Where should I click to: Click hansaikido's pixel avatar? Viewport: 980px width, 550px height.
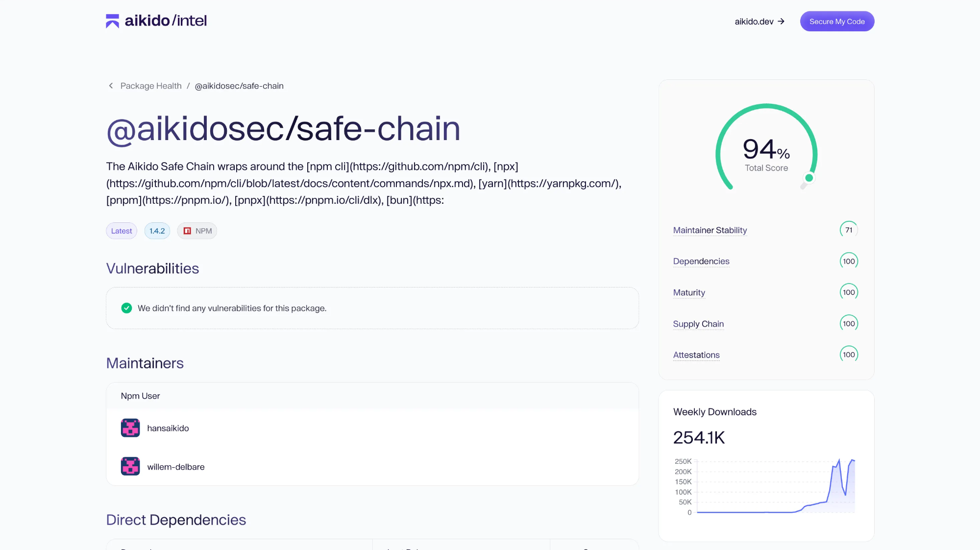click(x=130, y=428)
